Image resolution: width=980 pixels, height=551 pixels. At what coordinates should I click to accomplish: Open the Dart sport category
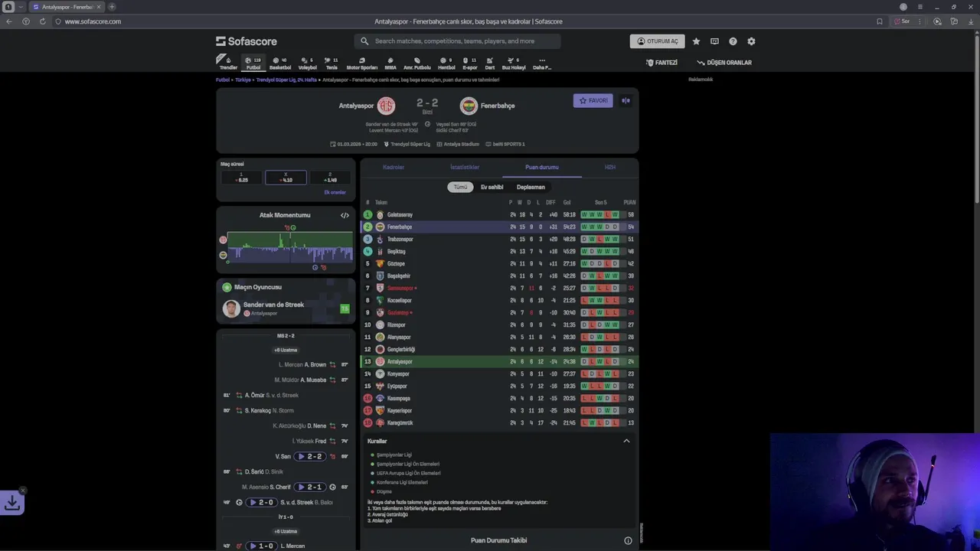(x=490, y=63)
